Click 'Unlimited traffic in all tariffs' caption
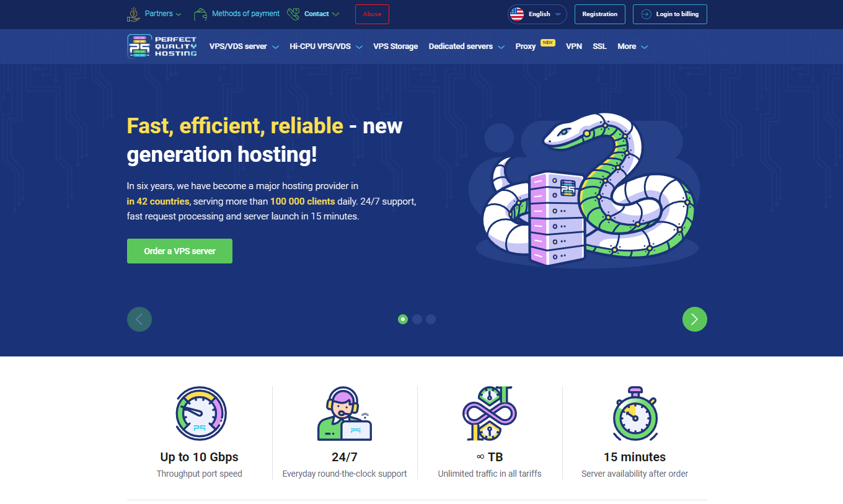Viewport: 843px width, 504px height. tap(490, 474)
